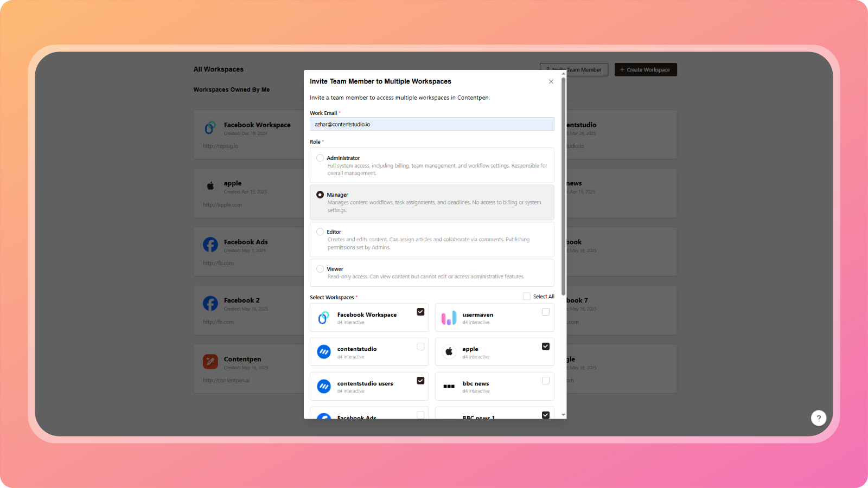The image size is (868, 488).
Task: Click the Viewer role description text
Action: pos(426,277)
